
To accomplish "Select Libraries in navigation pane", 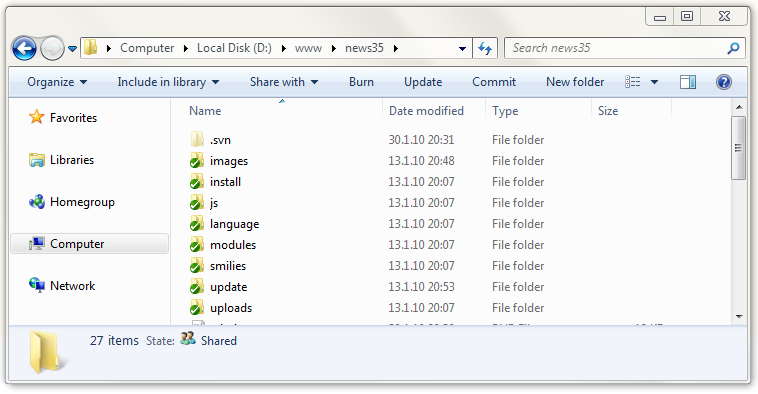I will [x=72, y=160].
